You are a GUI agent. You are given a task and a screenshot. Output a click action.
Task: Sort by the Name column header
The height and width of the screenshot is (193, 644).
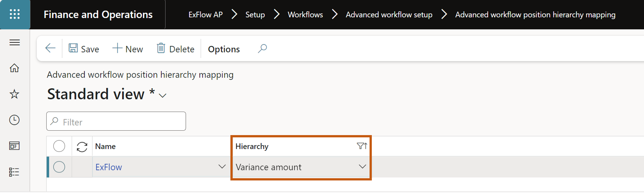[105, 146]
